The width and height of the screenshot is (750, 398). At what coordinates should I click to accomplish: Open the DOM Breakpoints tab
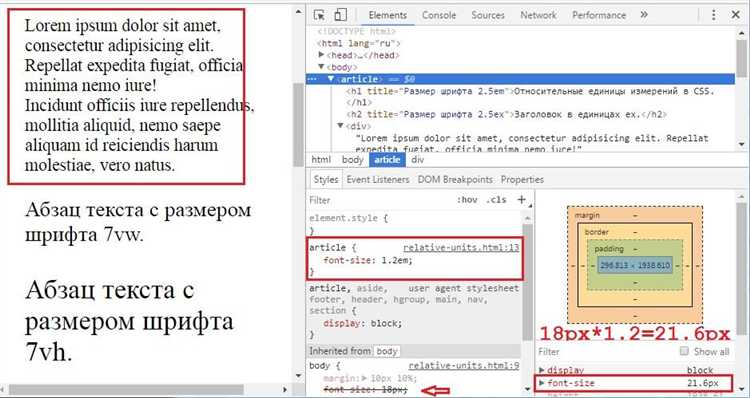(x=455, y=180)
